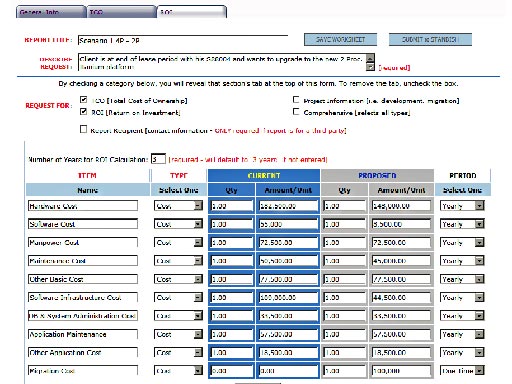This screenshot has height=384, width=512.
Task: Click the Save Worksheet button
Action: coord(340,39)
